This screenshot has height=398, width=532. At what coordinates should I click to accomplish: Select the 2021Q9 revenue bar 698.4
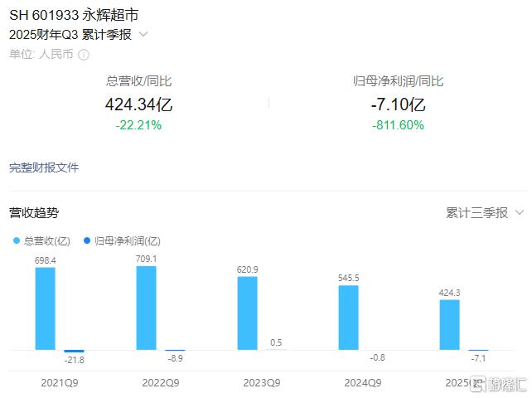[x=45, y=308]
